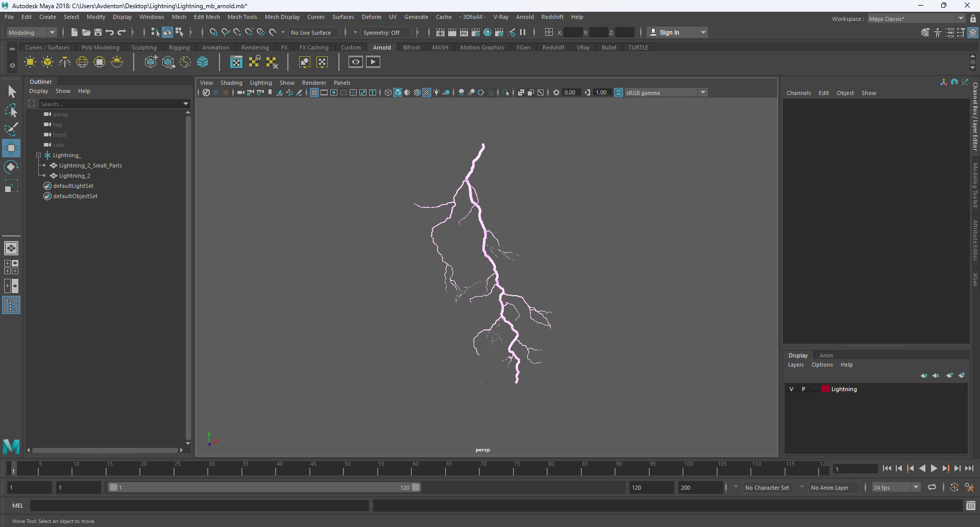The image size is (980, 527).
Task: Create an Arnold light portal
Action: tap(100, 62)
